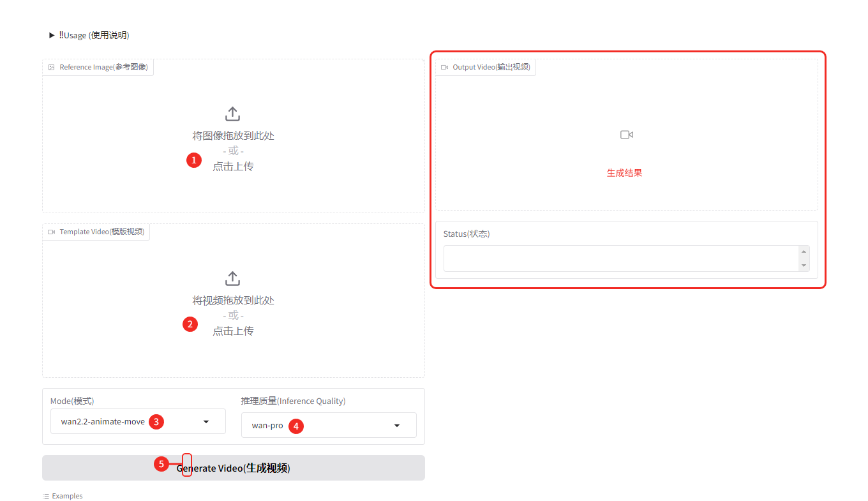Viewport: 868px width, 501px height.
Task: Click the picture icon beside Reference Image label
Action: pos(52,68)
